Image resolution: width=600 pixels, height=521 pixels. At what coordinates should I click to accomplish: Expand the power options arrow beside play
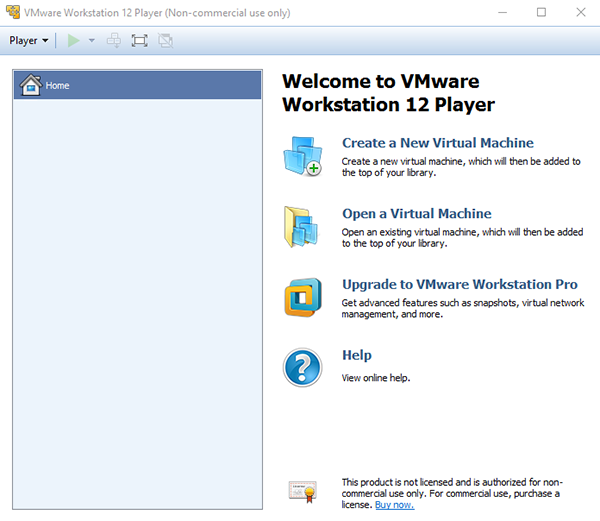click(x=92, y=41)
